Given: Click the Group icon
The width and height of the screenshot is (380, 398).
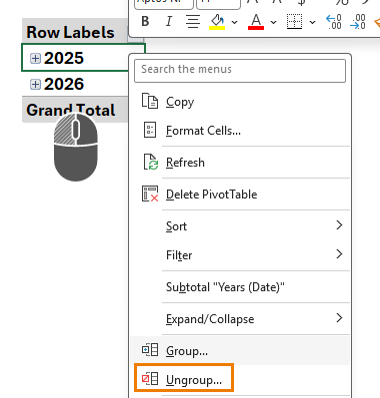Looking at the screenshot, I should (150, 350).
